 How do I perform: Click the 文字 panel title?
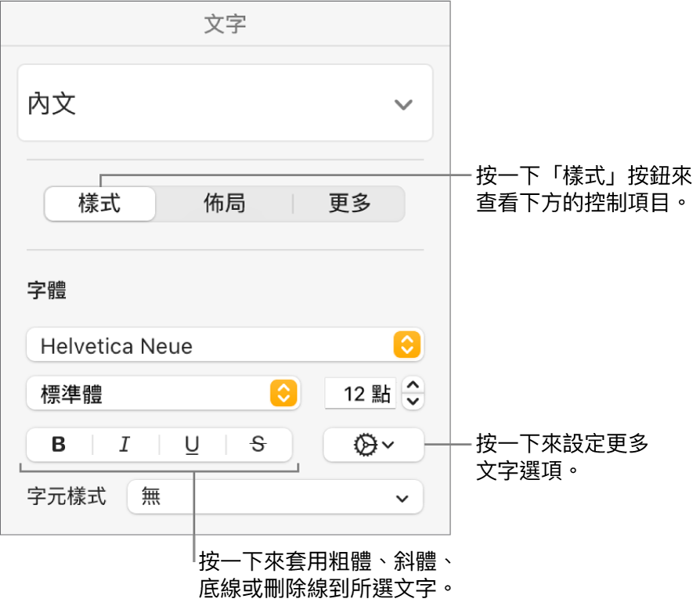click(225, 24)
